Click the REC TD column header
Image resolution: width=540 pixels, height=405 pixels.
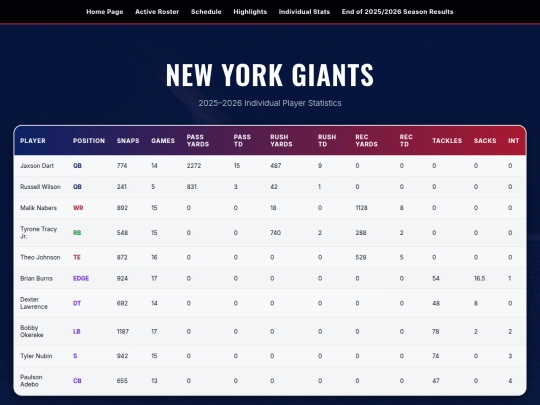[x=406, y=141]
